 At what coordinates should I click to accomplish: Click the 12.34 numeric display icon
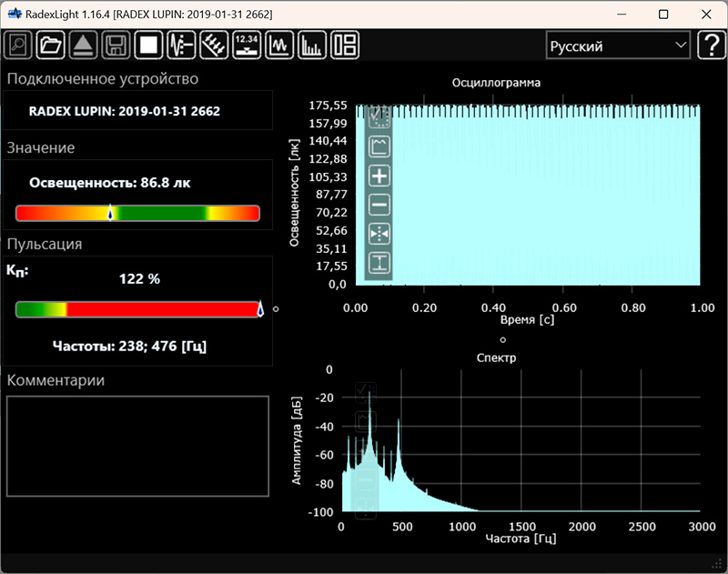point(247,45)
